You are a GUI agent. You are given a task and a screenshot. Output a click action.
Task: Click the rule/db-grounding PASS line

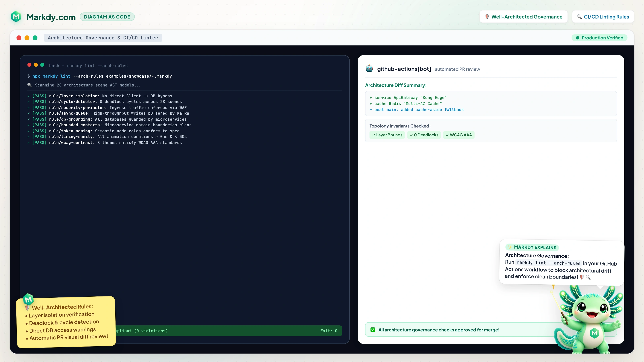(107, 119)
